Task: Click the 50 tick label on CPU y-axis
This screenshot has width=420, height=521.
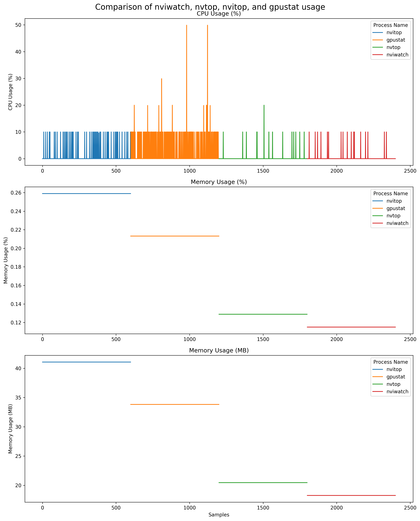Action: (x=18, y=25)
